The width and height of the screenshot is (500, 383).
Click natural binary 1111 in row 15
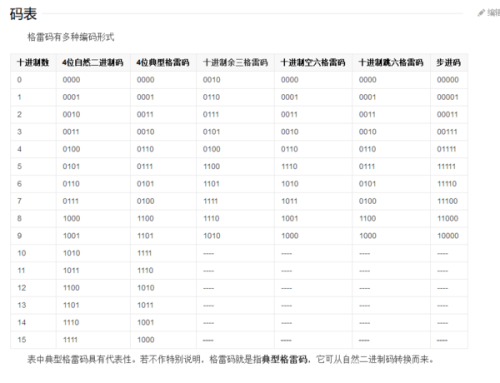point(70,340)
